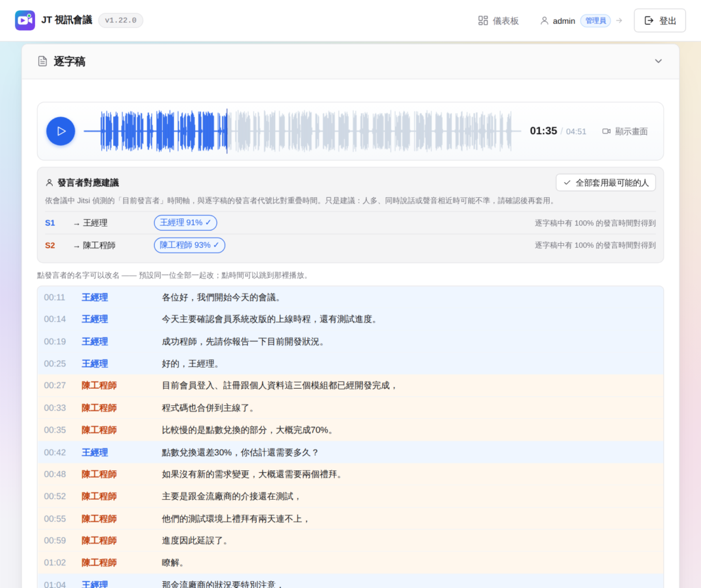
Task: Rename speaker 陳工程師 on the 00:59 row
Action: (x=99, y=541)
